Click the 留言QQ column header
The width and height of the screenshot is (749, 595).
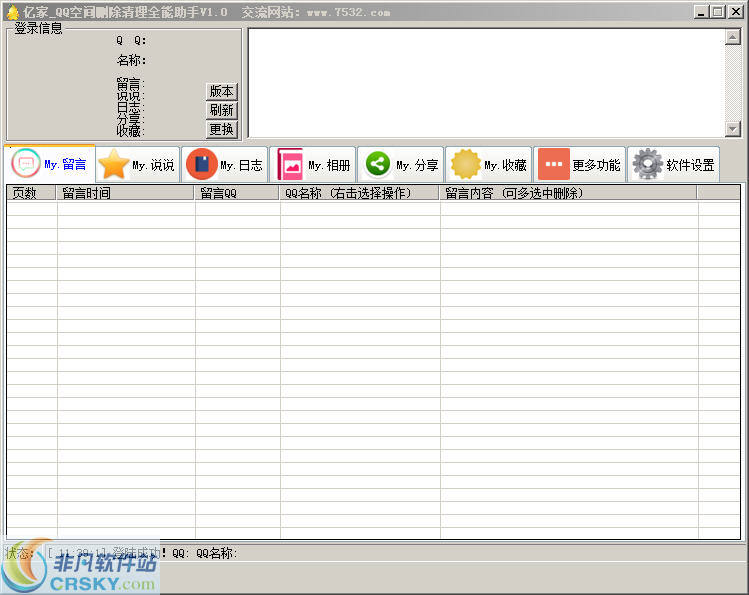point(237,193)
